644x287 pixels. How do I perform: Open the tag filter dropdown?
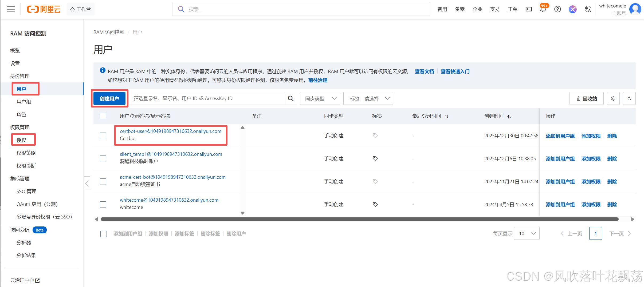tap(368, 98)
